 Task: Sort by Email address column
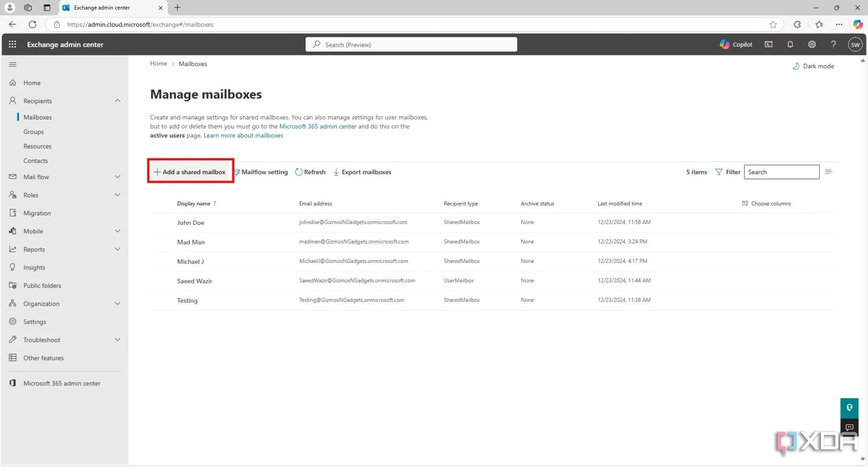point(315,204)
